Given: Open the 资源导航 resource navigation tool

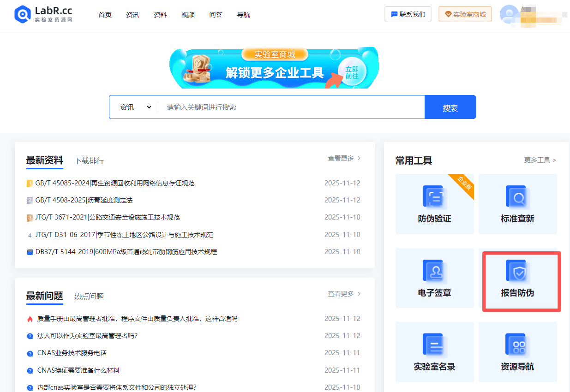Looking at the screenshot, I should coord(517,352).
